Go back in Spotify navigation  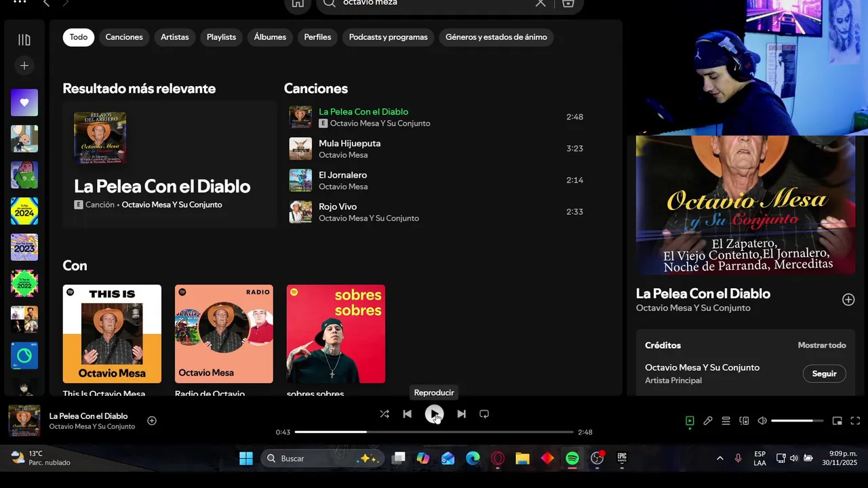click(x=47, y=3)
